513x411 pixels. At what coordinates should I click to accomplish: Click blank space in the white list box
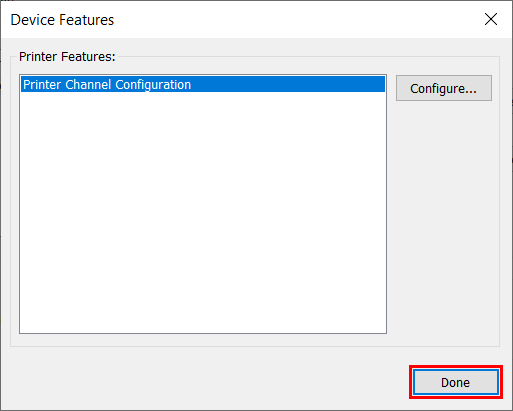tap(203, 213)
